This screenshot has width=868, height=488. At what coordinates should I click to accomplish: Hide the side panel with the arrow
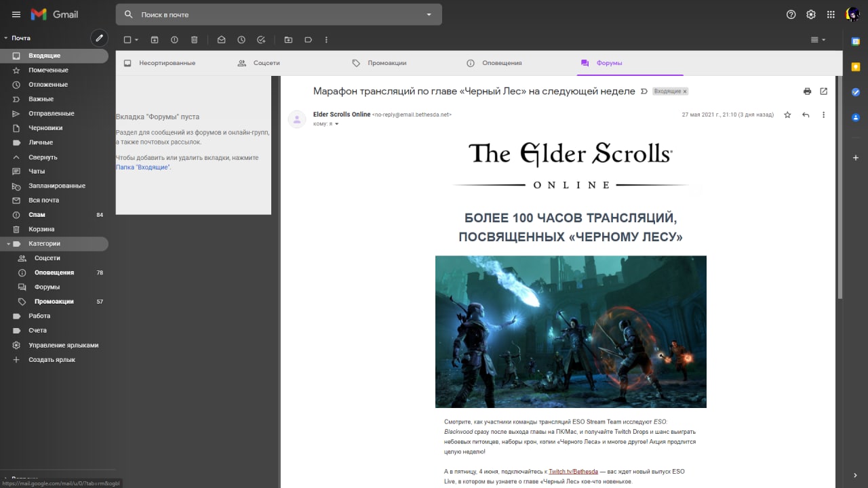coord(856,475)
